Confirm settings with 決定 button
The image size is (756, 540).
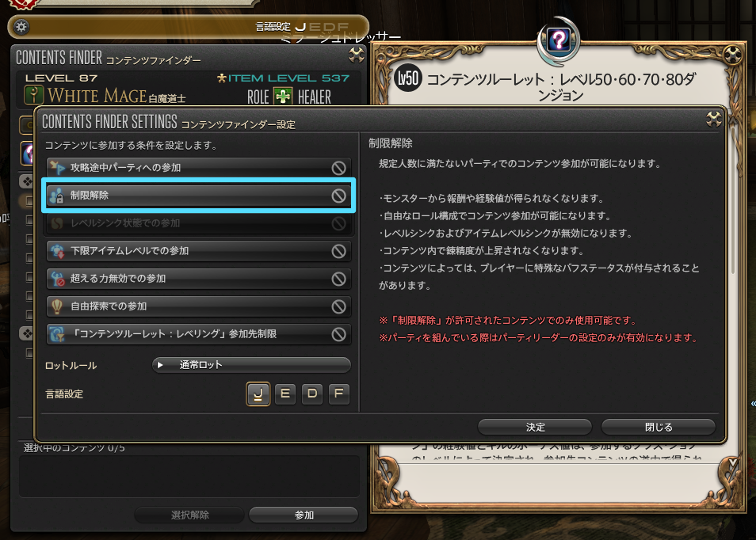click(535, 427)
